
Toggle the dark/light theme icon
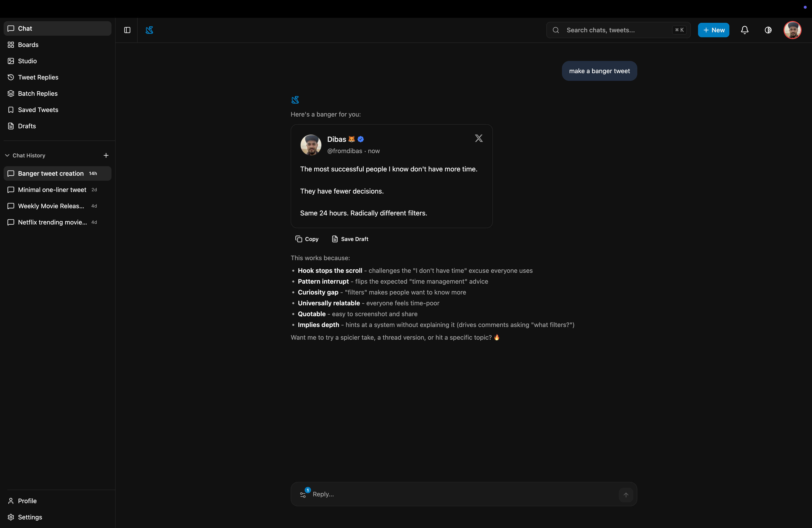coord(768,30)
